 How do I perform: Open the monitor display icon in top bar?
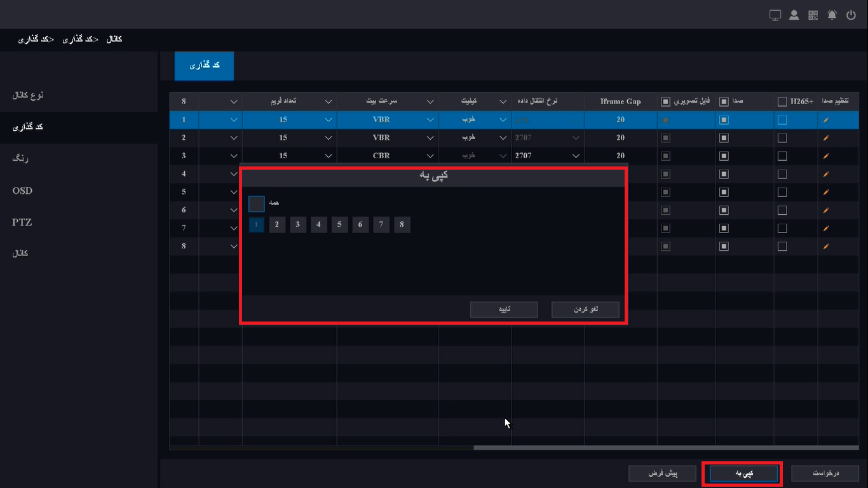775,15
